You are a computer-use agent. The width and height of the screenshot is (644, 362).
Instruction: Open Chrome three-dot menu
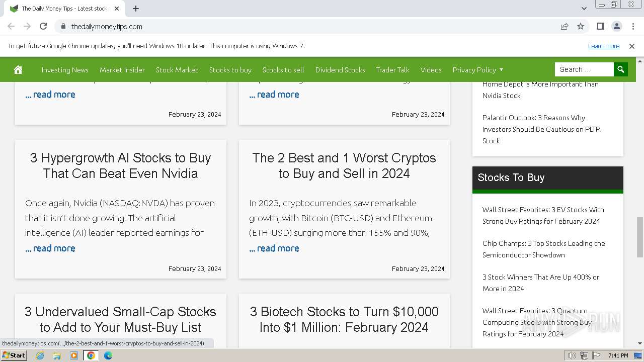(632, 26)
